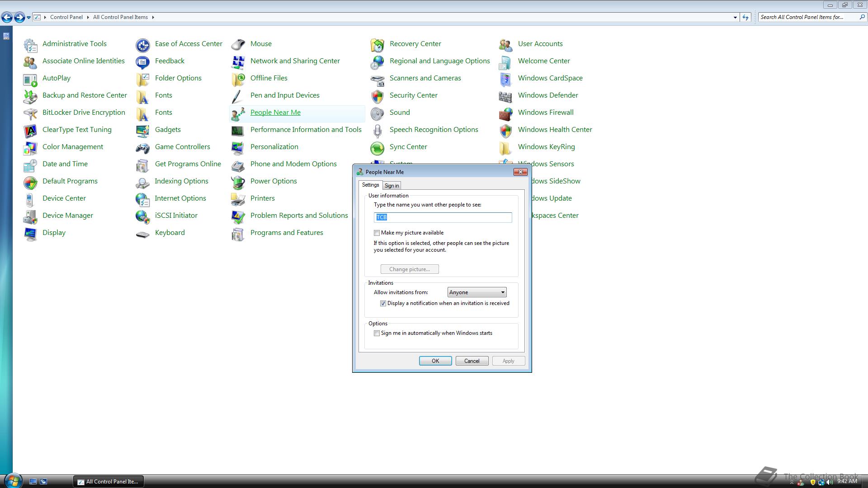Image resolution: width=868 pixels, height=488 pixels.
Task: Click the name field containing TCB
Action: (443, 217)
